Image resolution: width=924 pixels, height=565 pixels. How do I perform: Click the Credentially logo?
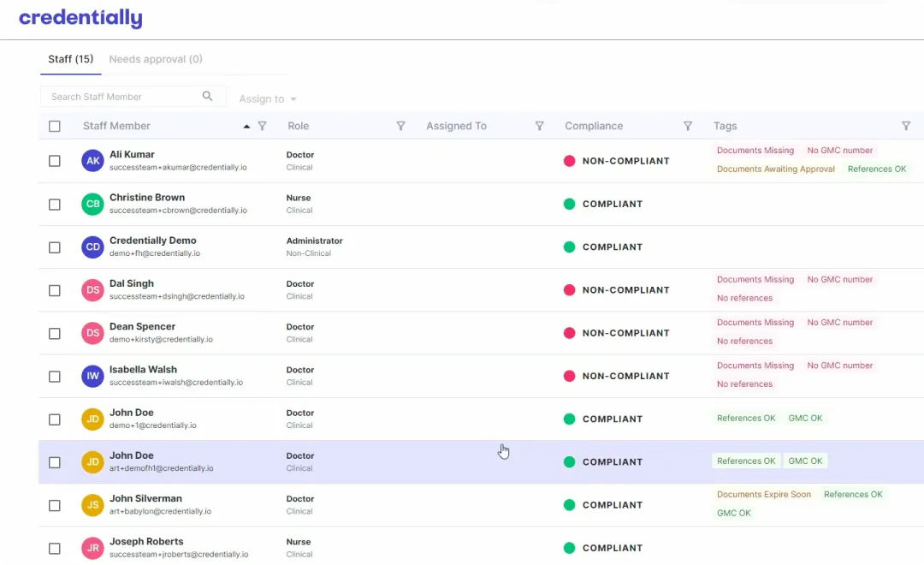(x=80, y=18)
